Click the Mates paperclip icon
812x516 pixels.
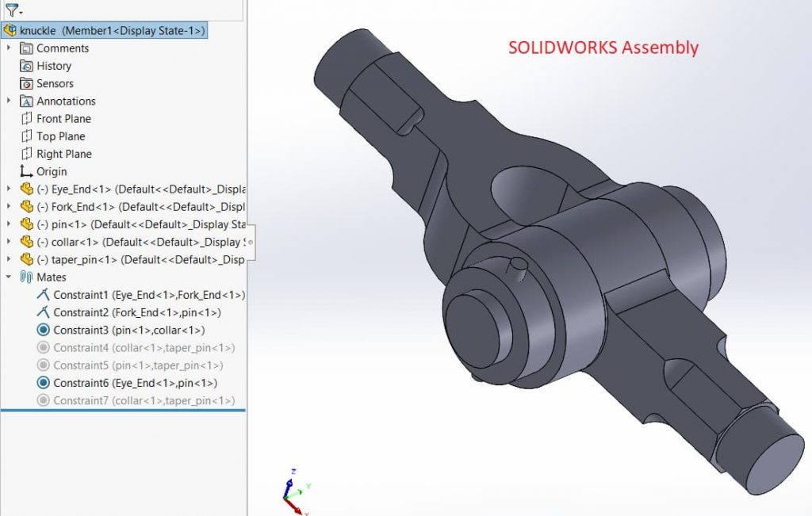pyautogui.click(x=26, y=277)
